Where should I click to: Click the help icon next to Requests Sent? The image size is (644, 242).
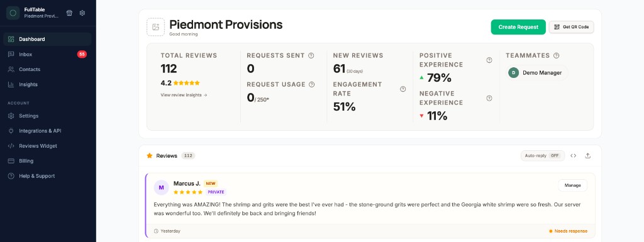(311, 55)
